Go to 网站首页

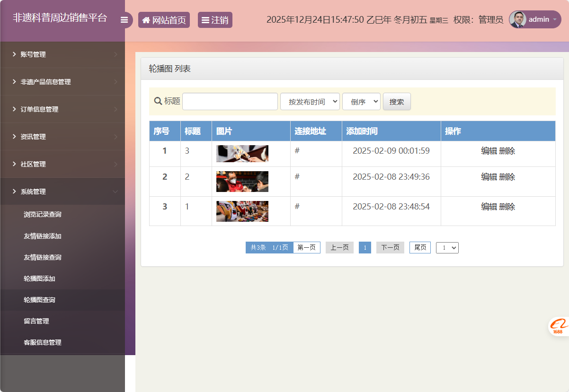164,20
